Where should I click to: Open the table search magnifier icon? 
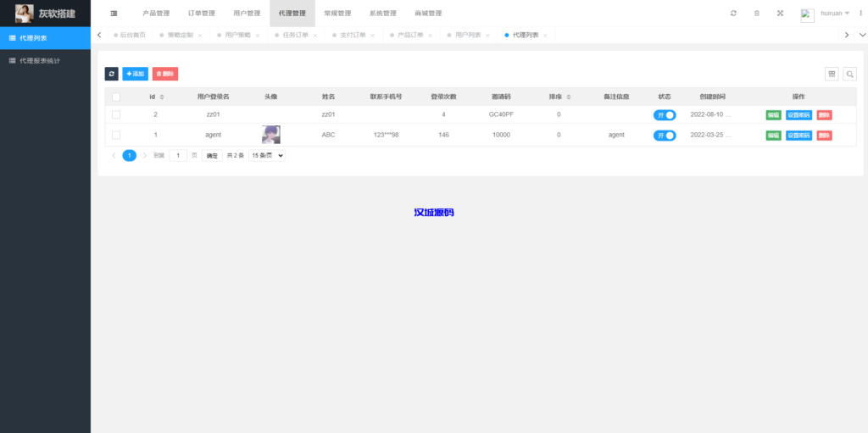pos(849,74)
